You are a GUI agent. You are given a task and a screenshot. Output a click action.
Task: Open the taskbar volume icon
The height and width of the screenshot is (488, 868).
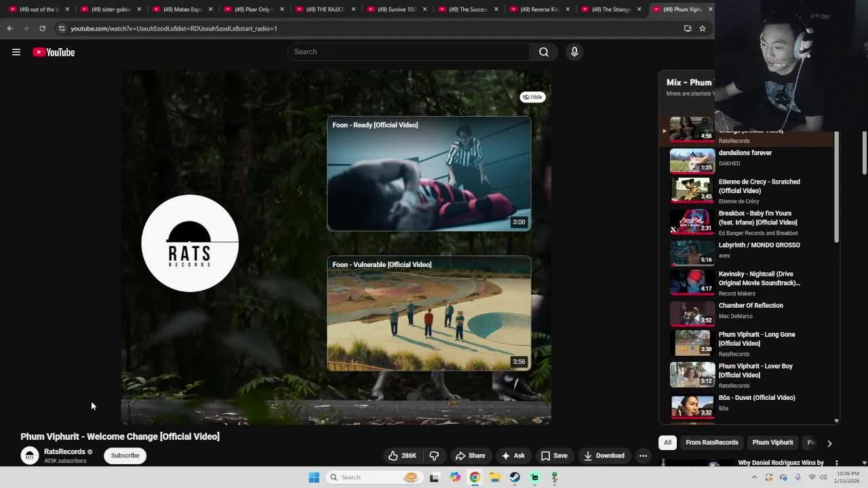[823, 477]
